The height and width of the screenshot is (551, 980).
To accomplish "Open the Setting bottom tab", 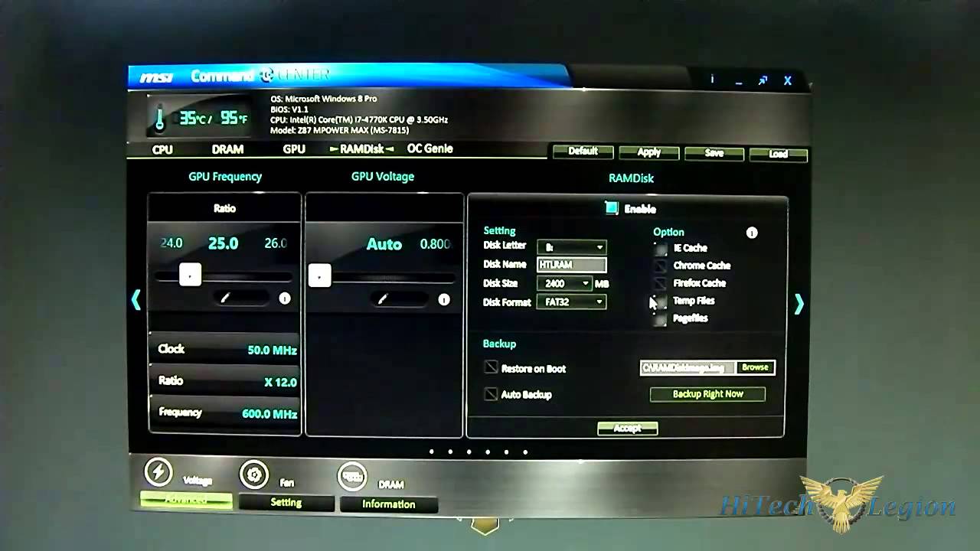I will (x=286, y=503).
